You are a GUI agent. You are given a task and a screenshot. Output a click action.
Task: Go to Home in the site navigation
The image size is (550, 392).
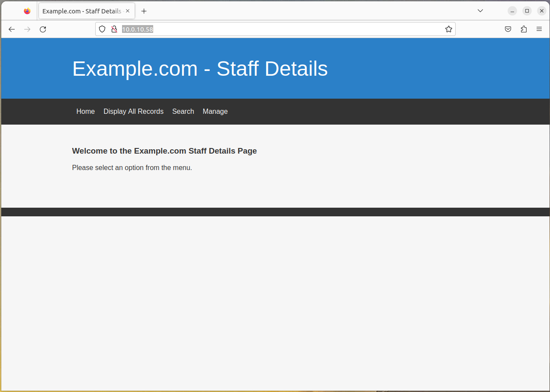85,112
